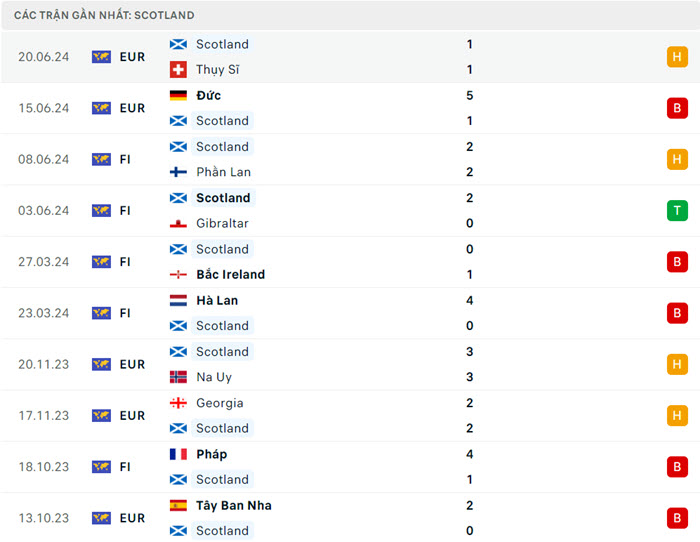This screenshot has height=542, width=700.
Task: Click the Finland flag beside Phần Lan
Action: pyautogui.click(x=178, y=172)
